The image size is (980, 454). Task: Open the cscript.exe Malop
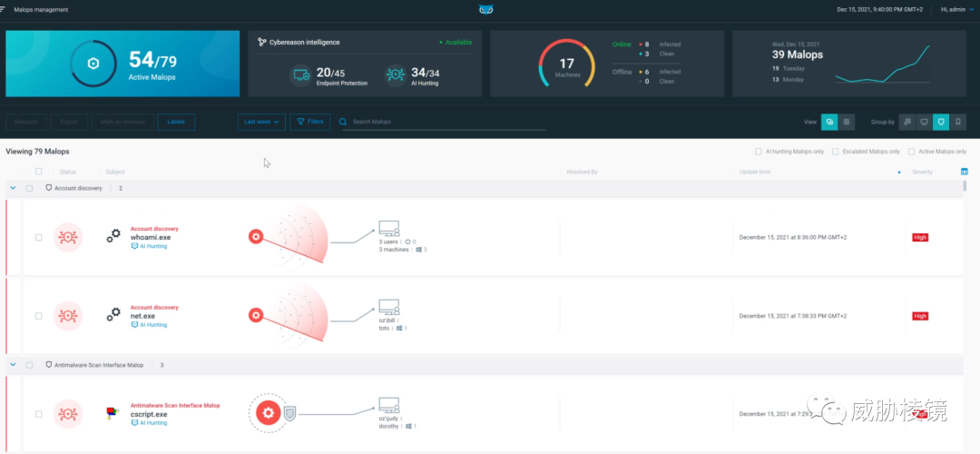click(149, 414)
